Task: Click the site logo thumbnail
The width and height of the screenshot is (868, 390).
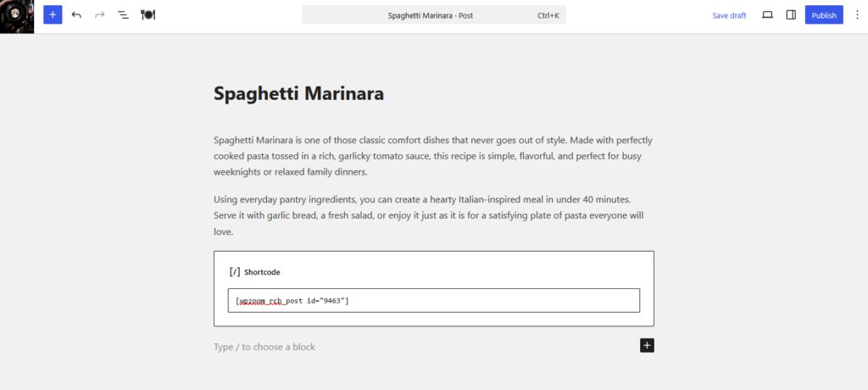Action: click(17, 17)
